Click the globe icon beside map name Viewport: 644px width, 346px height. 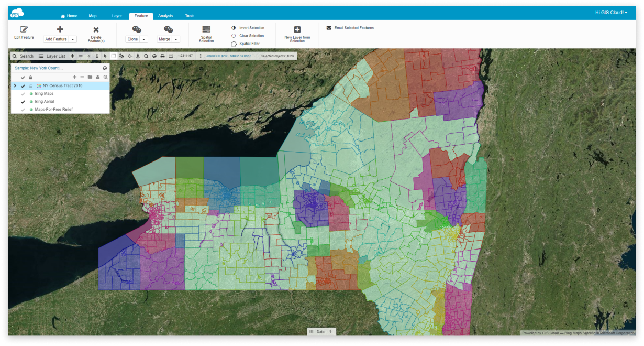[x=105, y=68]
